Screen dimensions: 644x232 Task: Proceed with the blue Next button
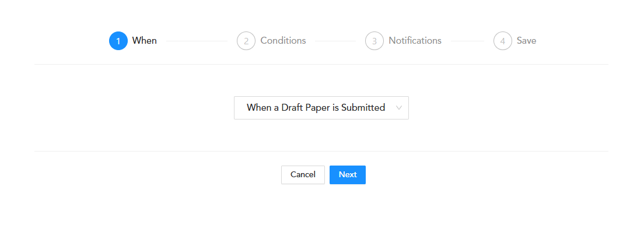[348, 174]
